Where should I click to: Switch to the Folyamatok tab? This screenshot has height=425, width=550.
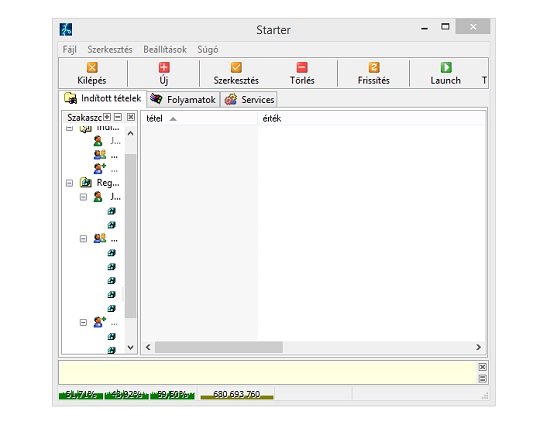[x=183, y=100]
